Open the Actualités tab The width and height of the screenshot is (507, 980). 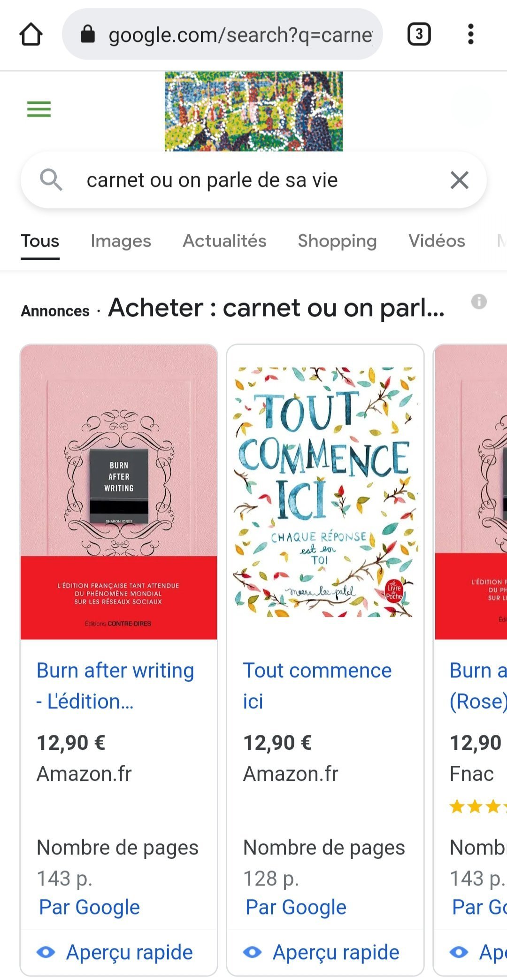(224, 241)
